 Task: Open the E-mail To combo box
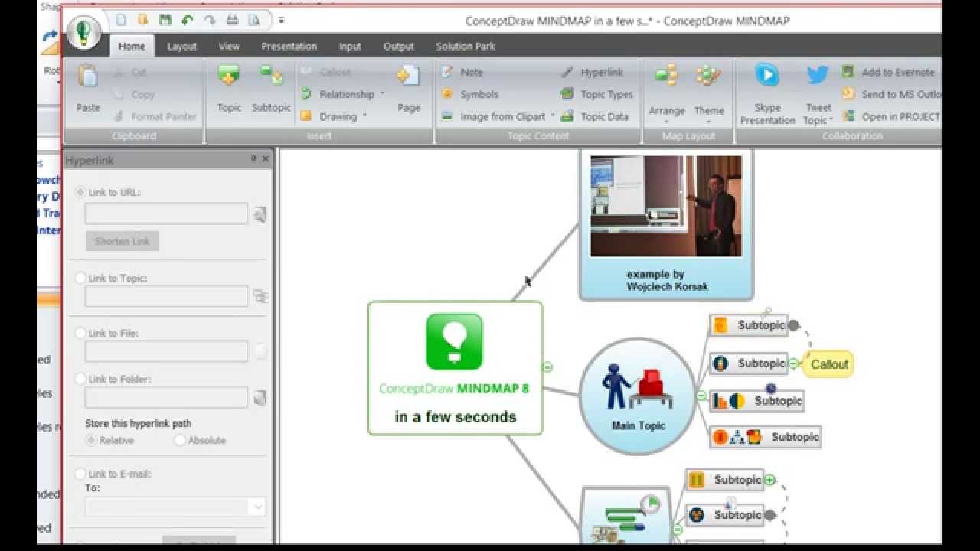(x=175, y=507)
